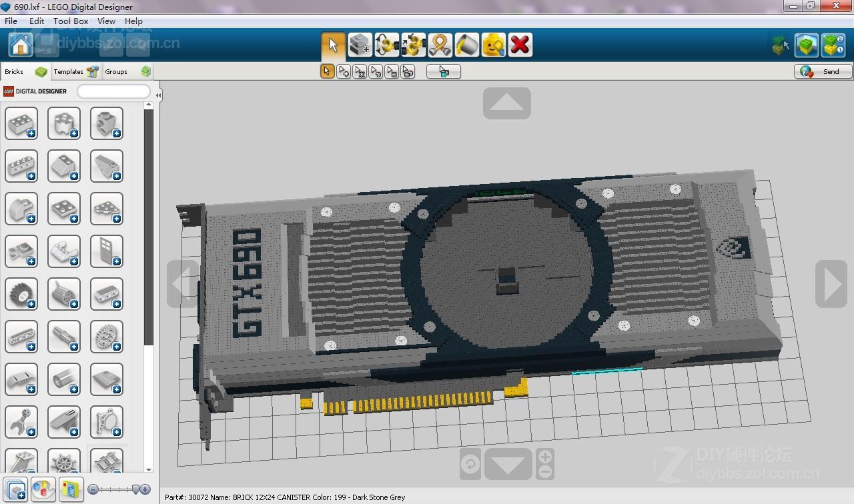Image resolution: width=854 pixels, height=504 pixels.
Task: Open the curved arch bricks category
Action: tap(21, 209)
